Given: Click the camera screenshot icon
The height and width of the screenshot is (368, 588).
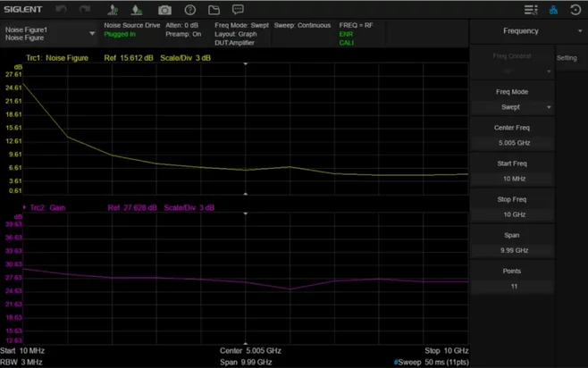Looking at the screenshot, I should (164, 9).
